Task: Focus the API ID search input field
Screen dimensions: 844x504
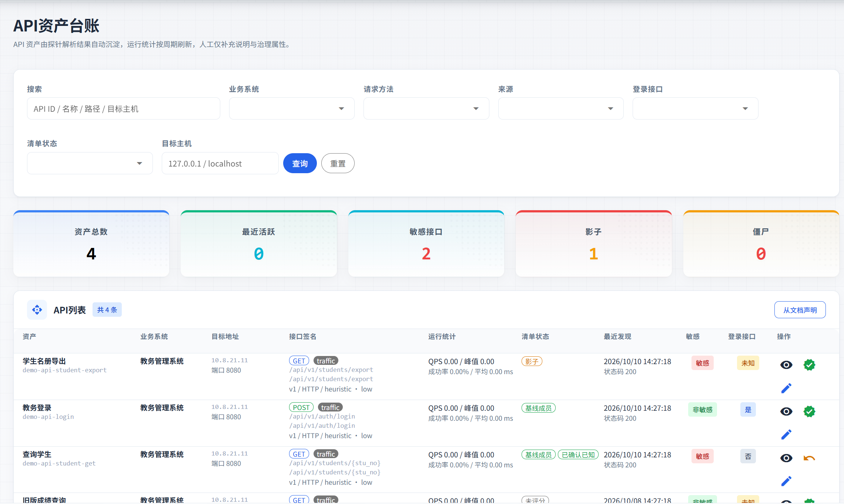Action: (x=124, y=108)
